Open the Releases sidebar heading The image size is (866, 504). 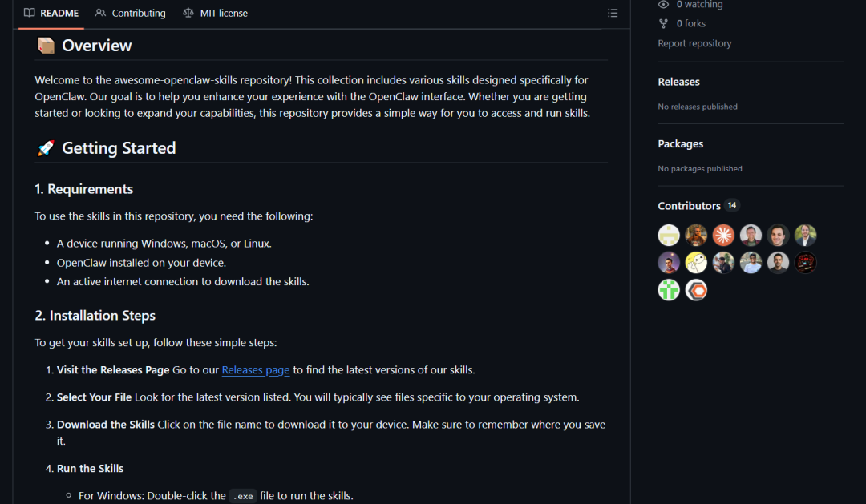pyautogui.click(x=678, y=82)
